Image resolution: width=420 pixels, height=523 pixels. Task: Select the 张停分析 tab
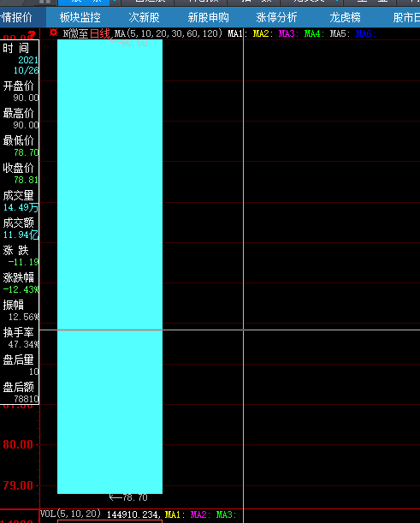point(276,17)
